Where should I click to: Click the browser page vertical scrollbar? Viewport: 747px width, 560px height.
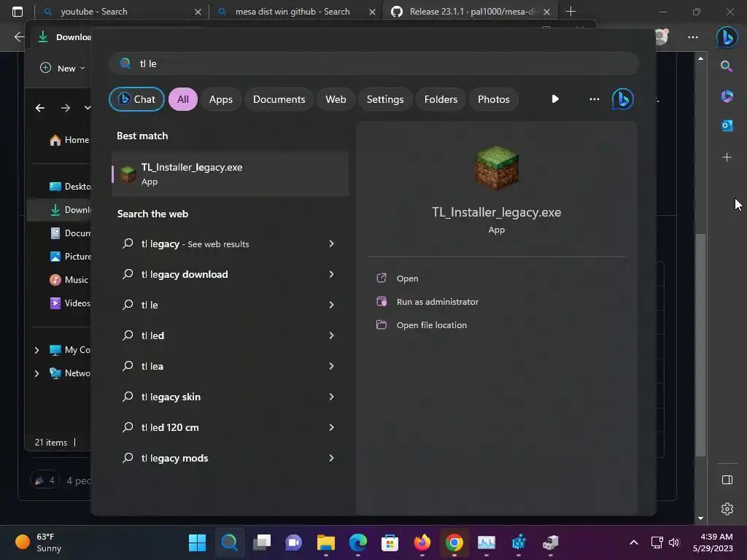700,345
